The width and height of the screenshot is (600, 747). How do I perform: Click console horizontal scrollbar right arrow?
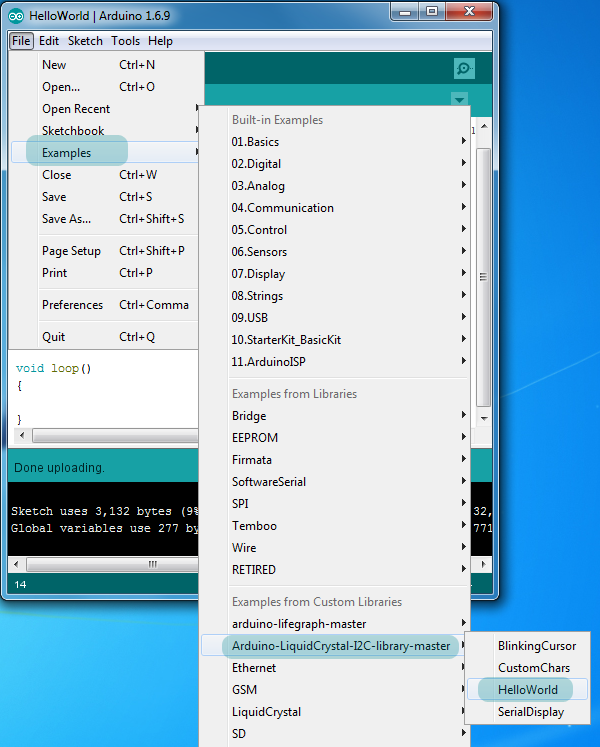[484, 565]
